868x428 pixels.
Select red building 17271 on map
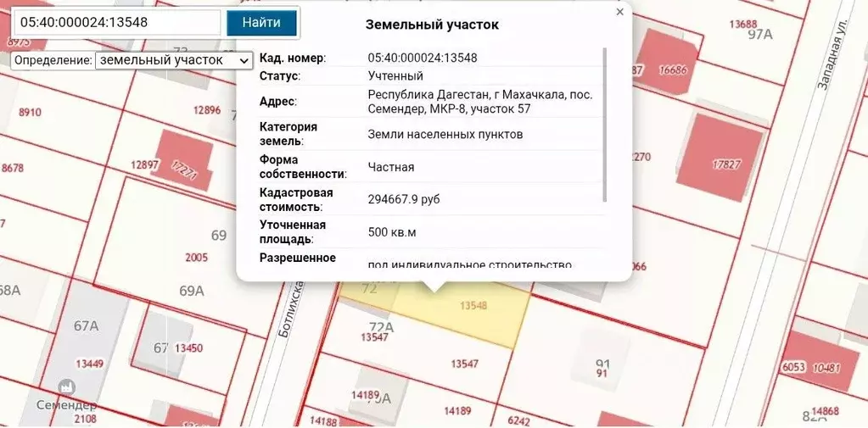(x=183, y=160)
